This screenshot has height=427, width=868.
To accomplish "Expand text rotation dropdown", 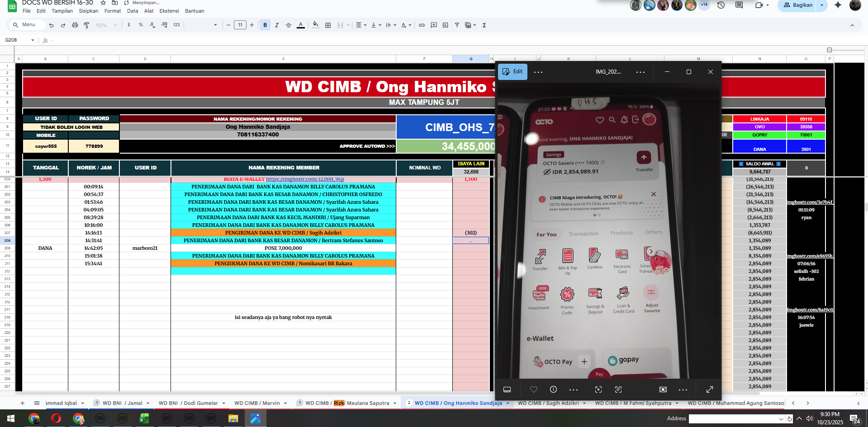I will tap(406, 25).
